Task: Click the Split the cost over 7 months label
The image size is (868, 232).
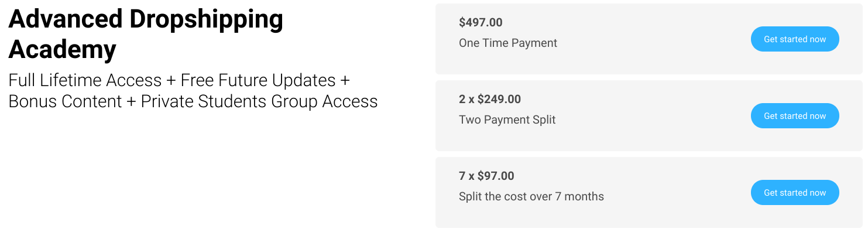Action: [531, 196]
